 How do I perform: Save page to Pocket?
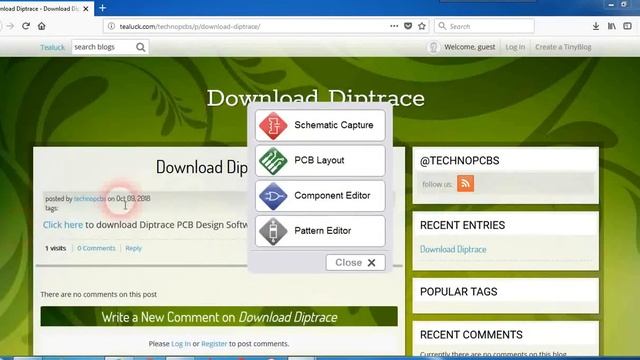click(408, 26)
